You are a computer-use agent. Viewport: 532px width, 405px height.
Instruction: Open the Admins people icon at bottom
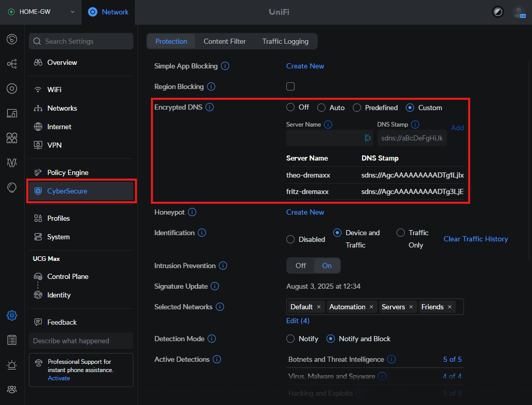pyautogui.click(x=12, y=390)
